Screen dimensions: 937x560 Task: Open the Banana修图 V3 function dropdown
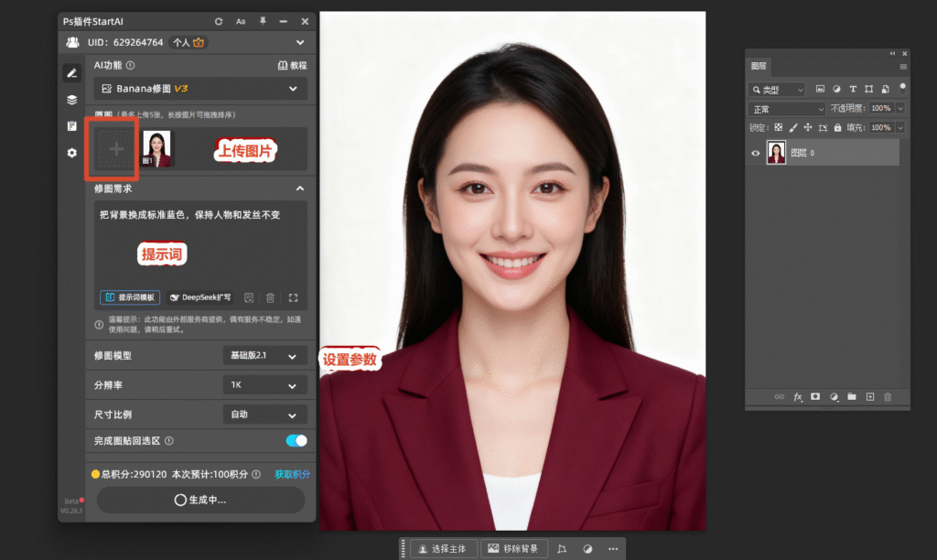point(200,89)
